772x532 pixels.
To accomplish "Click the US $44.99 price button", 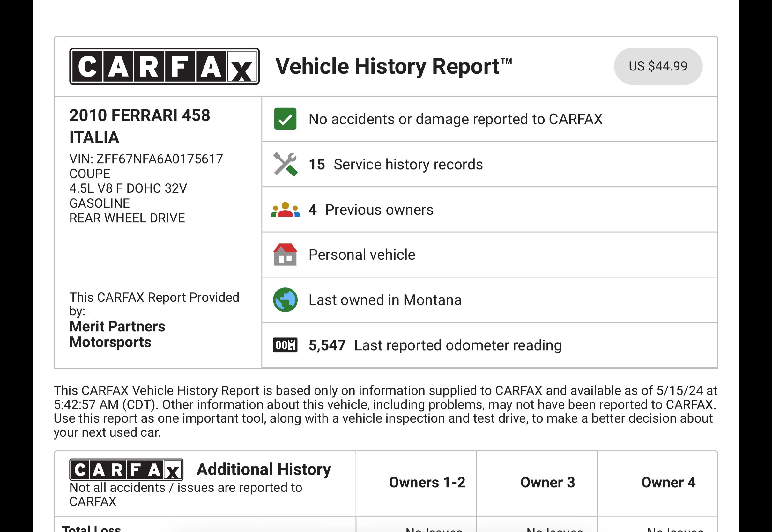I will [x=658, y=66].
